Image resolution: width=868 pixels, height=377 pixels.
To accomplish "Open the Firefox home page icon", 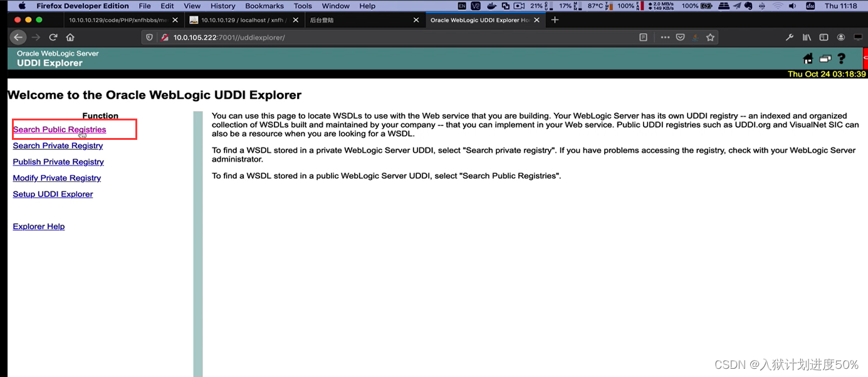I will point(70,37).
